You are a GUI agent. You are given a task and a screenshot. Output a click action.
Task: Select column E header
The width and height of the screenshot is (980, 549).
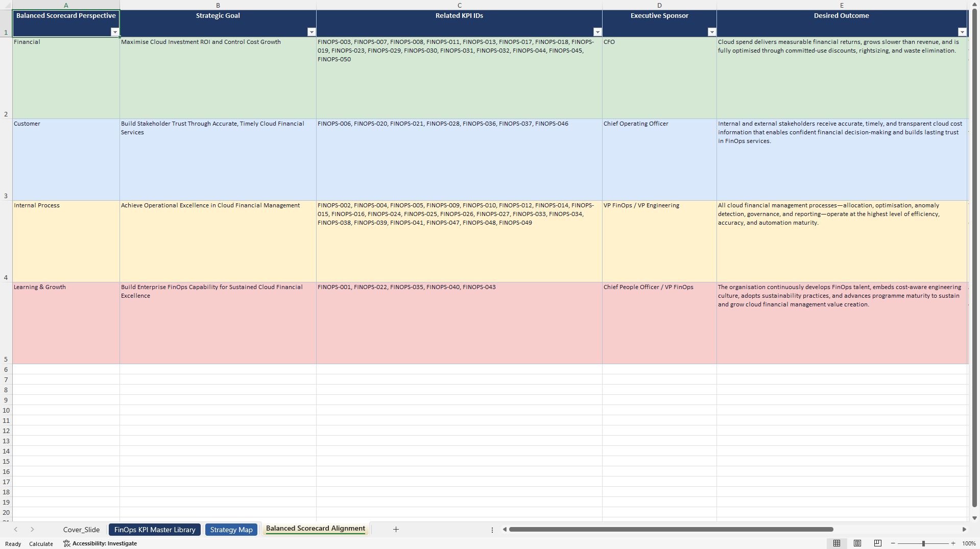(x=842, y=5)
